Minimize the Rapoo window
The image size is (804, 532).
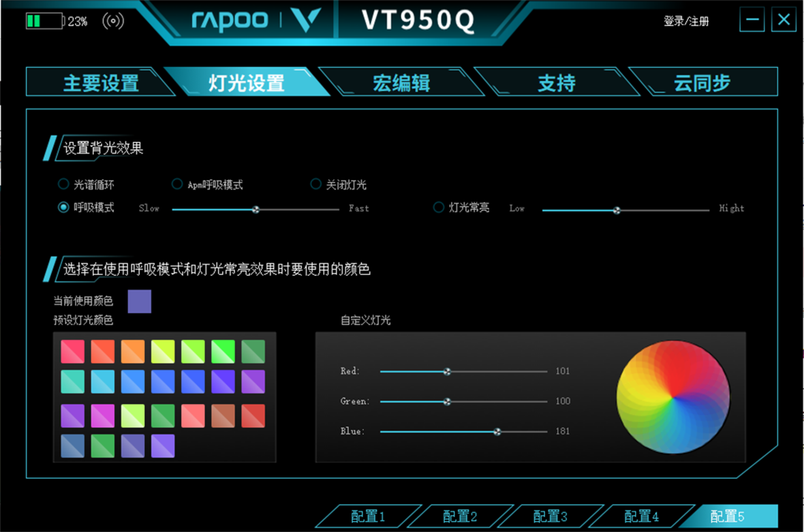point(752,20)
